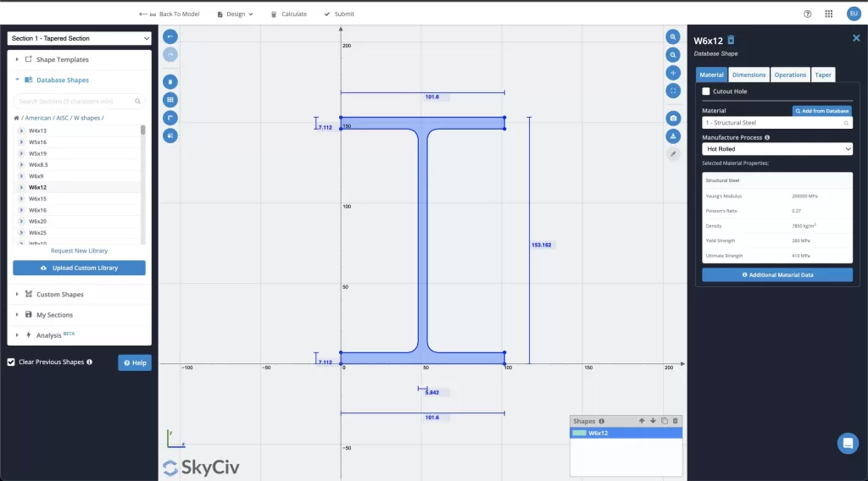Switch to the Dimensions tab
The height and width of the screenshot is (481, 868).
748,75
